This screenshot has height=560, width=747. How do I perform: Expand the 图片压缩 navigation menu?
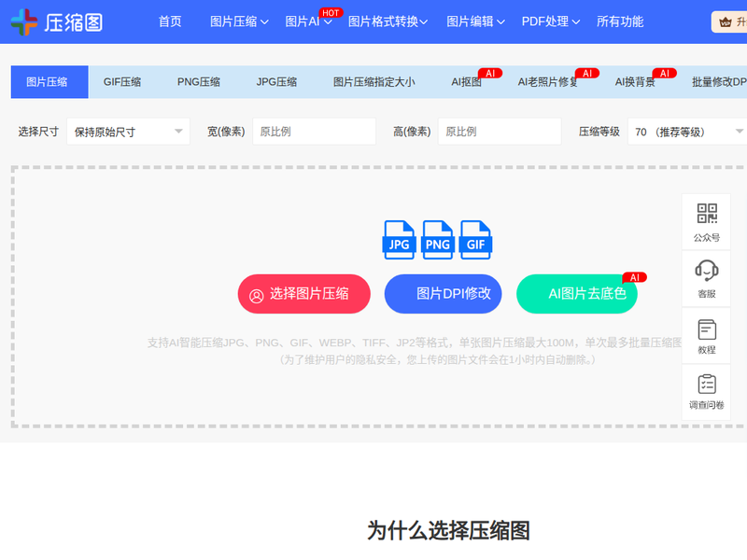239,21
